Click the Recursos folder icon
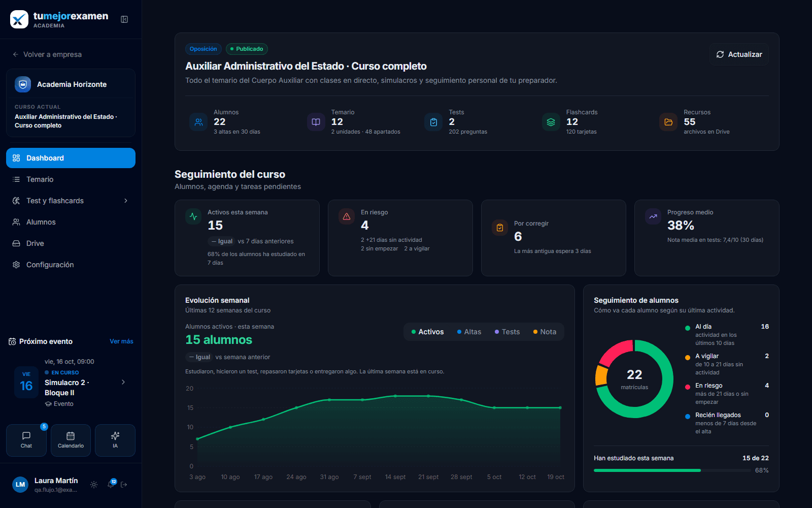 pyautogui.click(x=668, y=122)
